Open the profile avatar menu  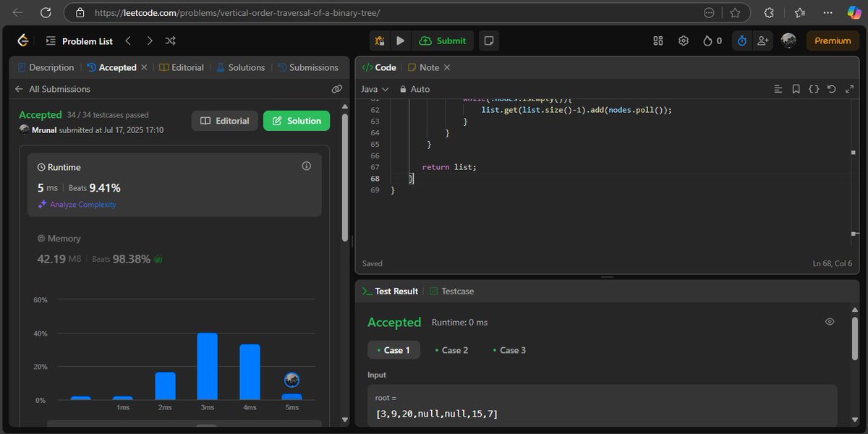(788, 41)
